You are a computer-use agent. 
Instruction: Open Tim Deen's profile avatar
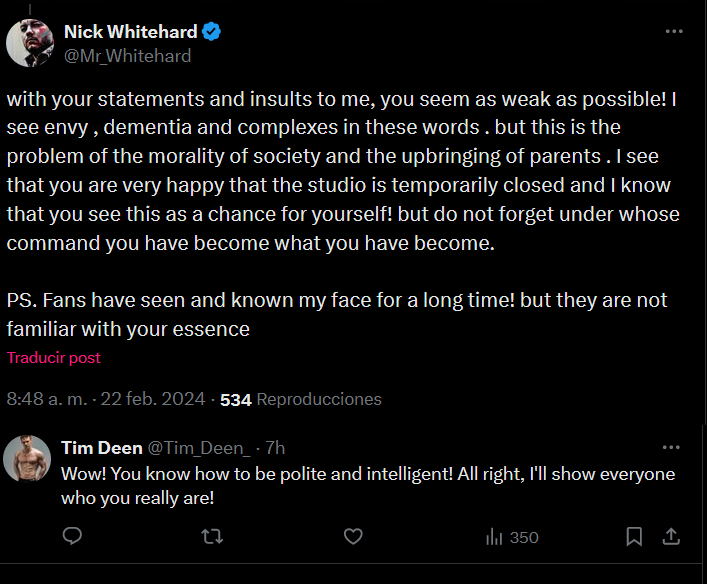(30, 461)
